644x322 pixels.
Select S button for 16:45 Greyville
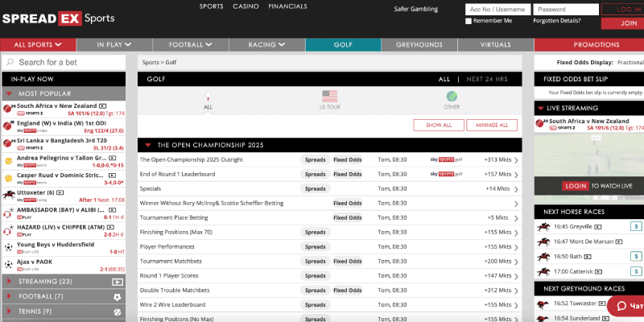tap(636, 226)
